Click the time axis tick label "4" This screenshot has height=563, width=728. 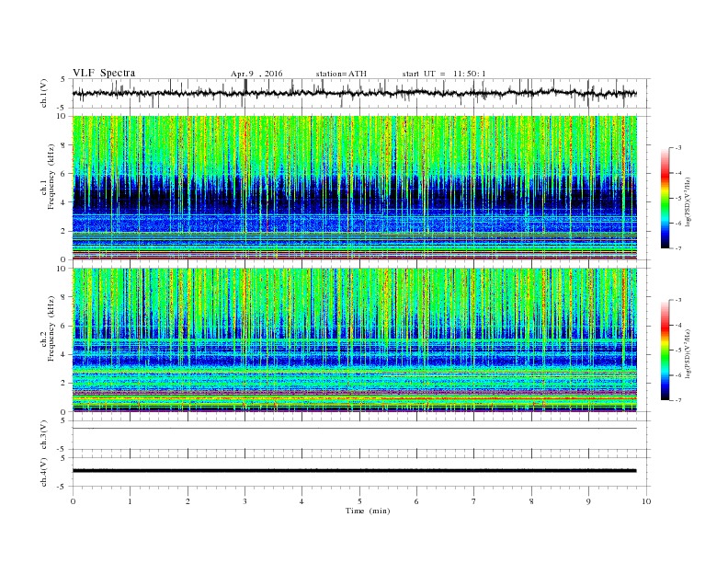pyautogui.click(x=301, y=501)
